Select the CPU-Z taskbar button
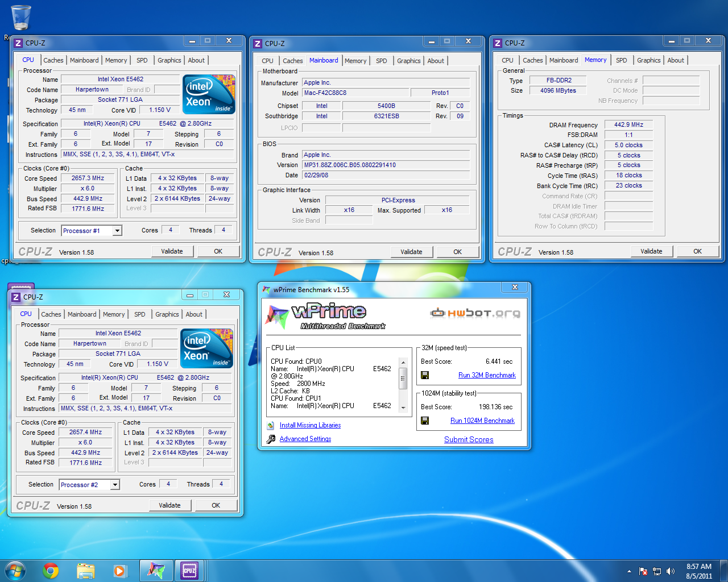 pos(189,571)
